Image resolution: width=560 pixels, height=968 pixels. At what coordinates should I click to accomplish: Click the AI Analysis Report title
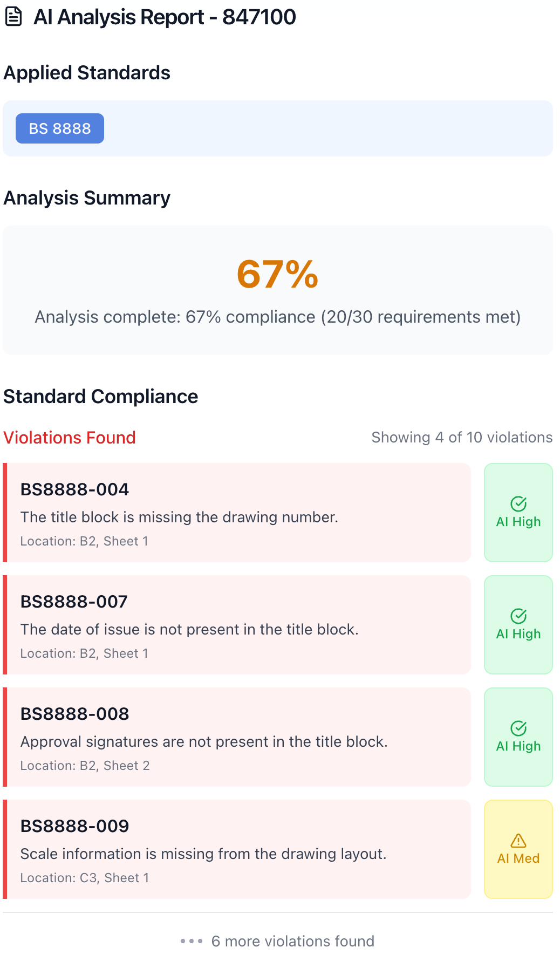coord(165,17)
